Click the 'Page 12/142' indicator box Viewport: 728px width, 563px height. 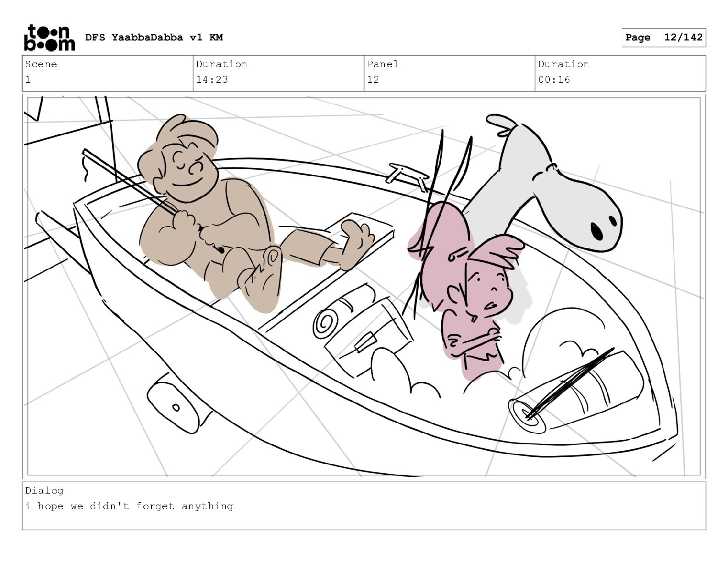click(x=664, y=38)
